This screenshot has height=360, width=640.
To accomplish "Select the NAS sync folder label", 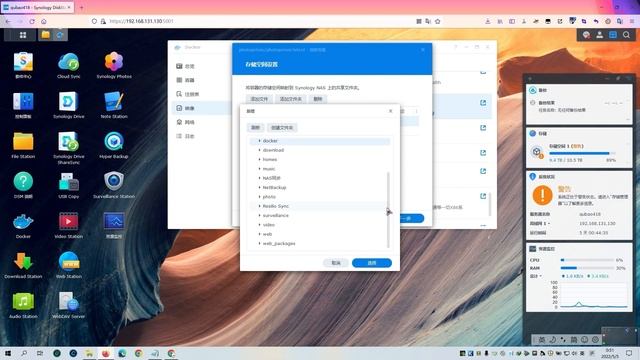I will click(x=271, y=178).
